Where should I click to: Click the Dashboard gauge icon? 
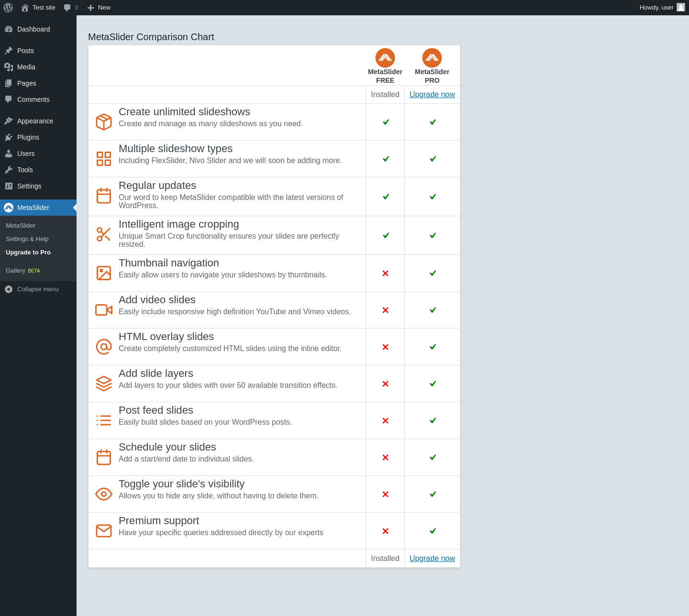[x=9, y=29]
